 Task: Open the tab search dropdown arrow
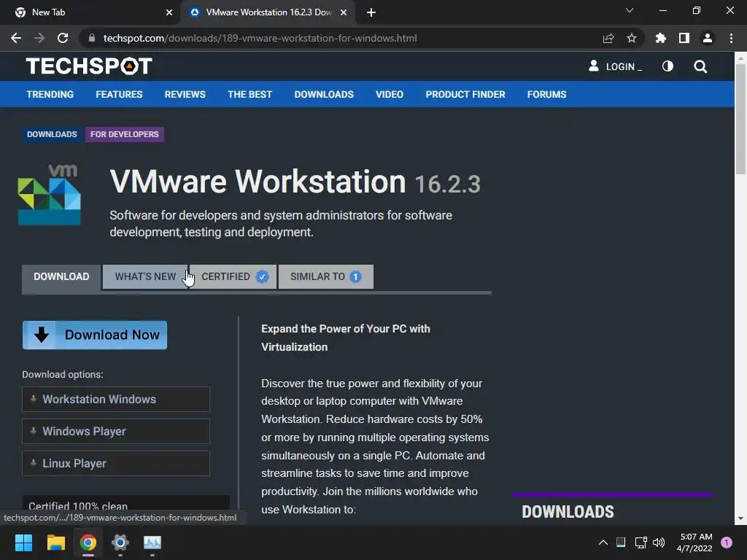[x=630, y=10]
